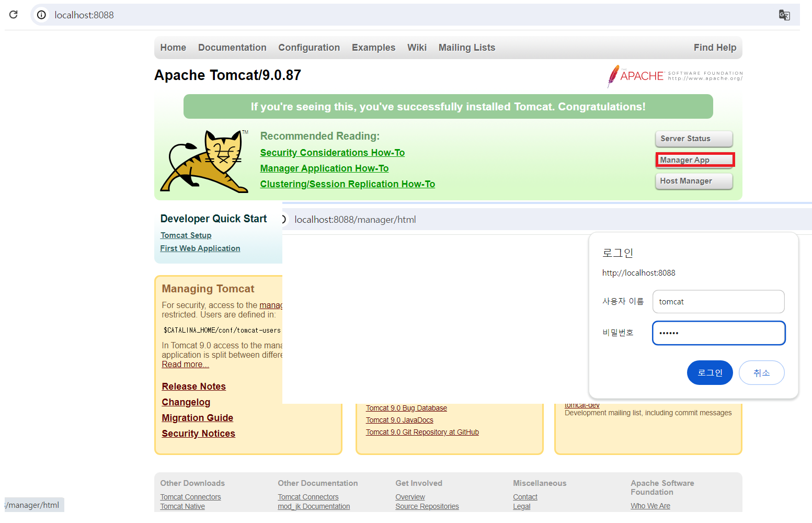Open the Migration Guide link
The image size is (812, 523).
[197, 418]
